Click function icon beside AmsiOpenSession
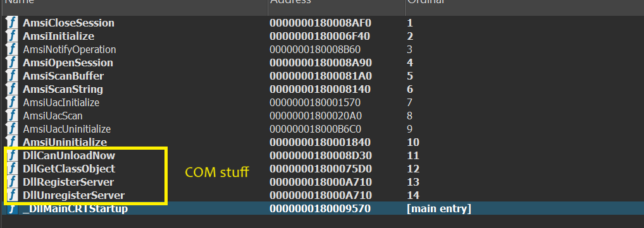Image resolution: width=644 pixels, height=228 pixels. [x=12, y=63]
